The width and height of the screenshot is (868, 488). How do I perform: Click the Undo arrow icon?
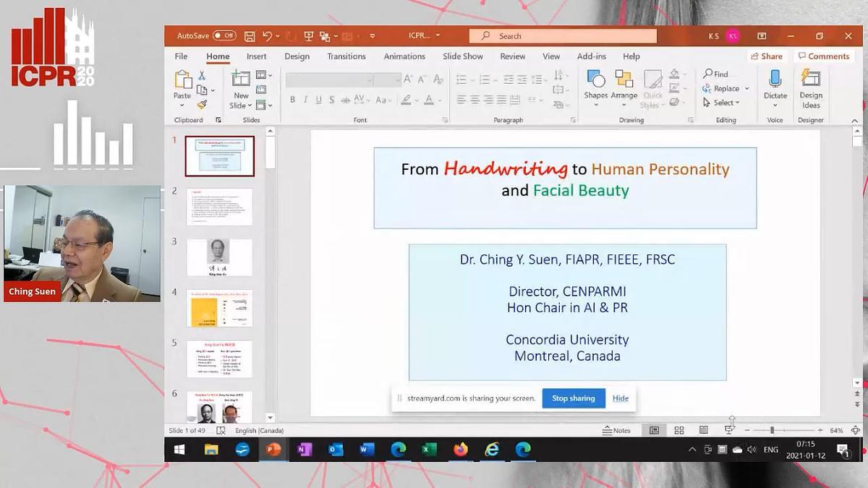[x=268, y=35]
